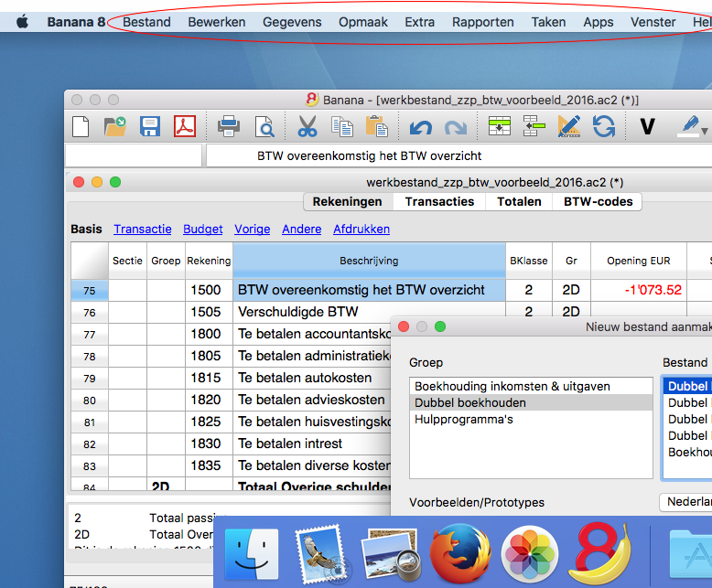
Task: Launch Firefox from the dock
Action: point(460,553)
